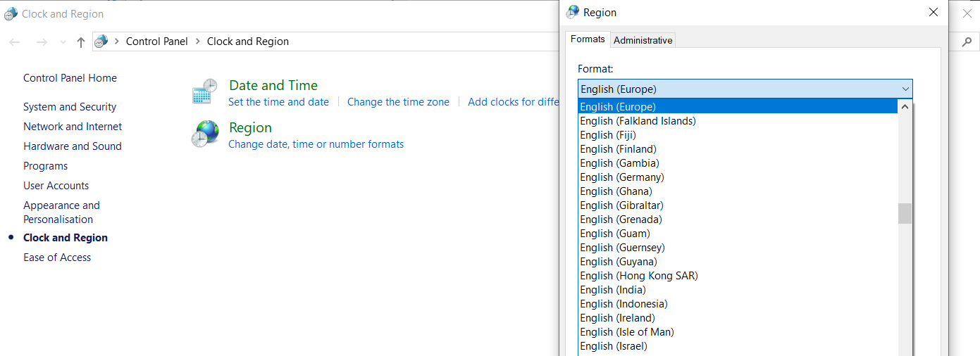This screenshot has height=356, width=980.
Task: Click the Control Panel address bar icon
Action: tap(101, 42)
